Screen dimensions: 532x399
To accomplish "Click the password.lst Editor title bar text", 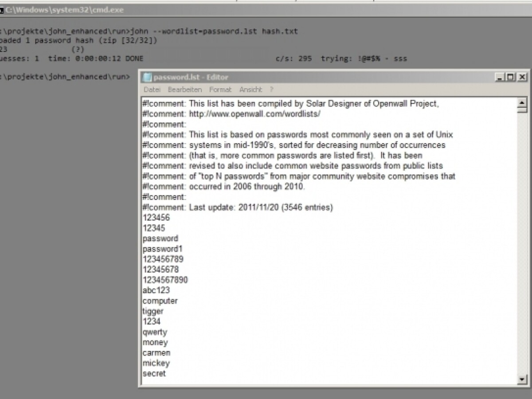I will [x=191, y=78].
